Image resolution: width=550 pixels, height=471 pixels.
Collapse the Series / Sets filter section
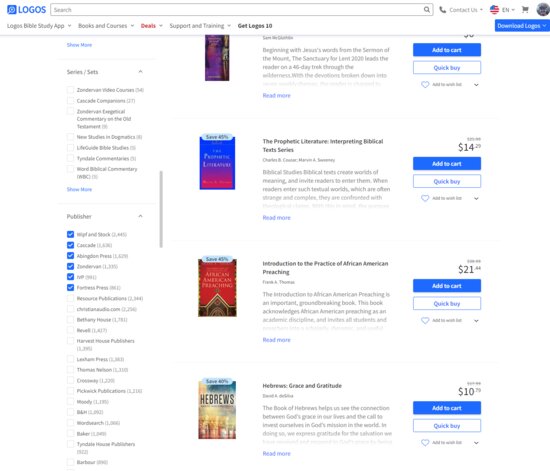click(140, 72)
